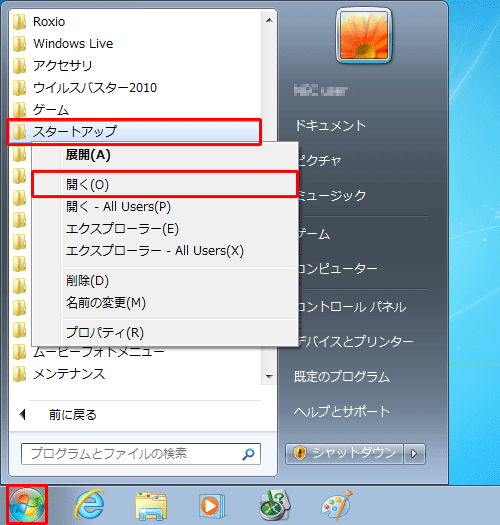Go back with 前に戻る

tap(72, 415)
